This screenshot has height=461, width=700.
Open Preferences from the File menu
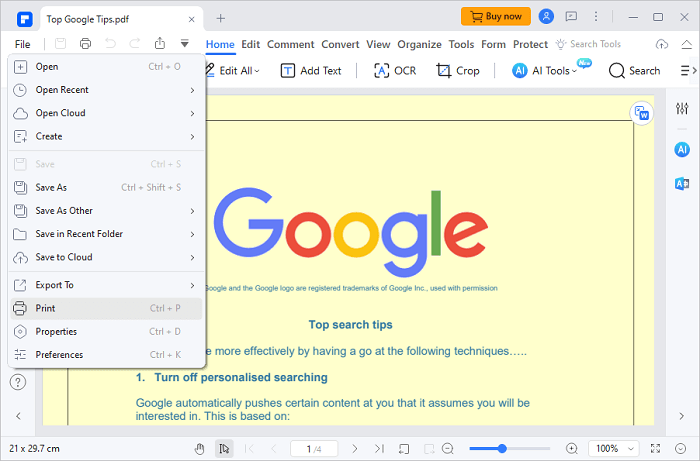click(x=106, y=355)
